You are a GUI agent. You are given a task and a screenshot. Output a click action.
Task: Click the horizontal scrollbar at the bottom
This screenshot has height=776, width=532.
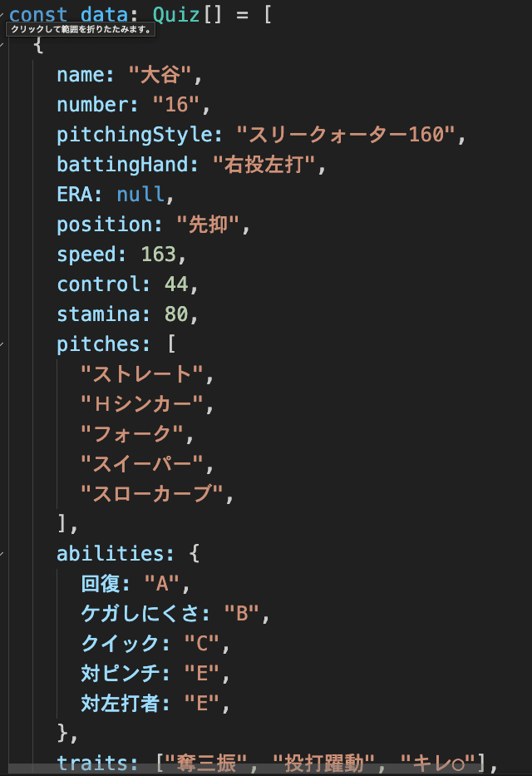pos(249,769)
